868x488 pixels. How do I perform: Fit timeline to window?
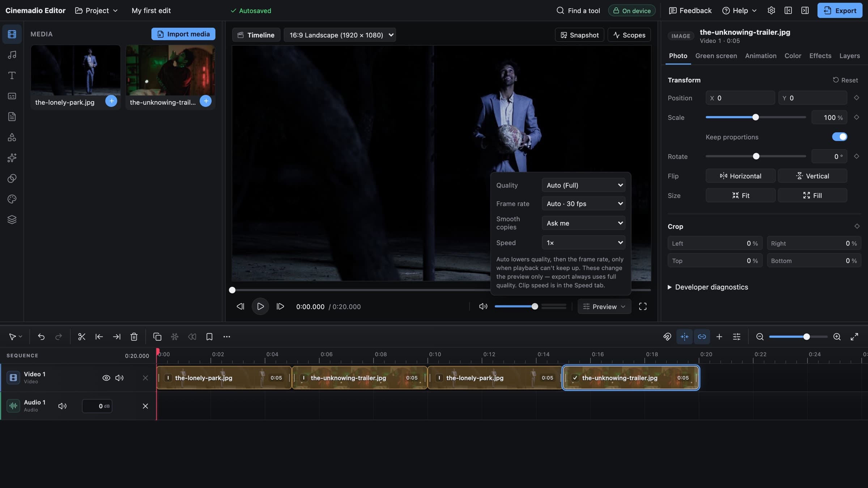[854, 337]
